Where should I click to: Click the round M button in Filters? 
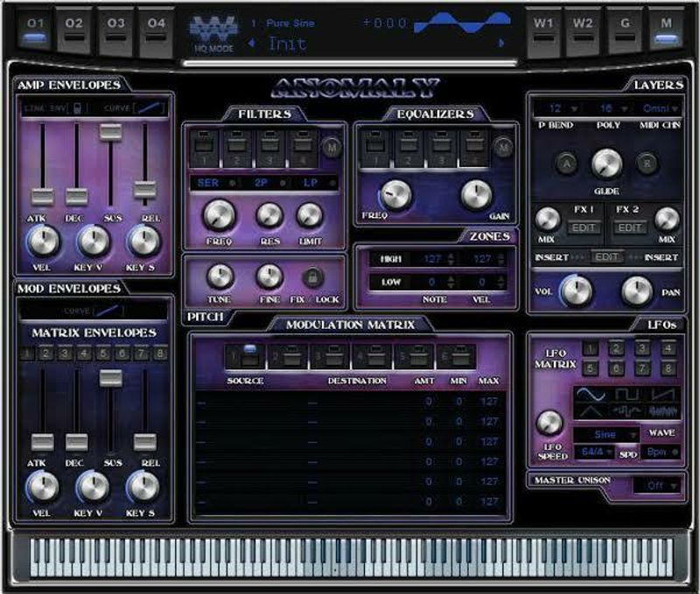332,147
